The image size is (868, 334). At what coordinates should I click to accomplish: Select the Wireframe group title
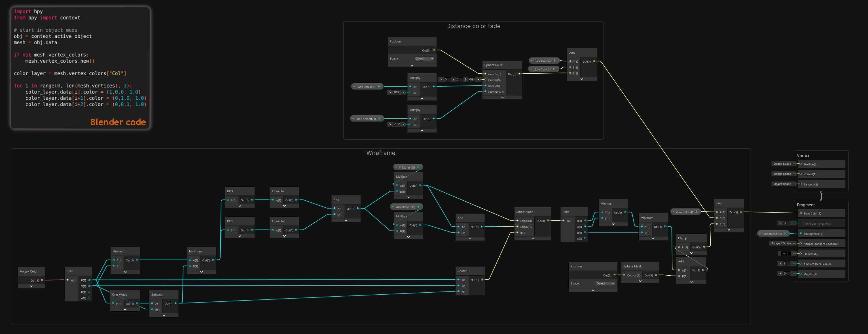(380, 153)
